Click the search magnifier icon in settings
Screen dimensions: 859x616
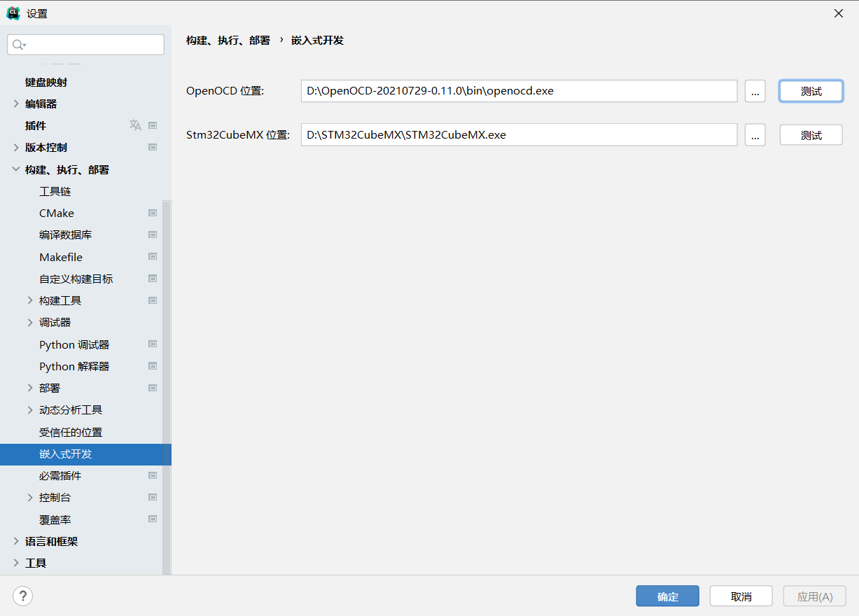point(19,45)
